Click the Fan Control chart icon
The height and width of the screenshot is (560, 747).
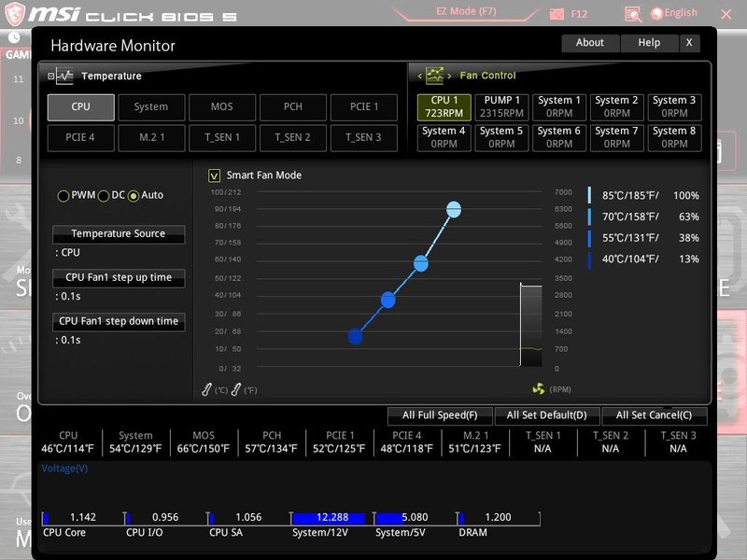coord(434,76)
